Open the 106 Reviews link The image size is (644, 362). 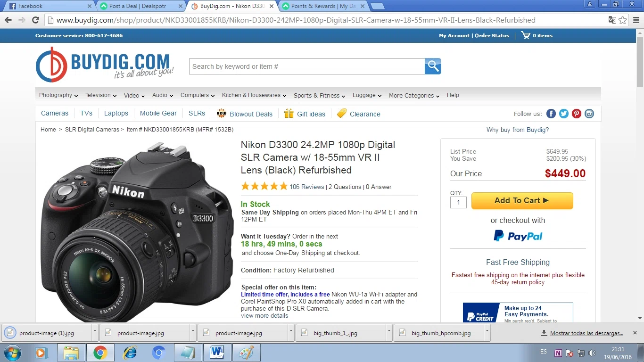pyautogui.click(x=307, y=187)
